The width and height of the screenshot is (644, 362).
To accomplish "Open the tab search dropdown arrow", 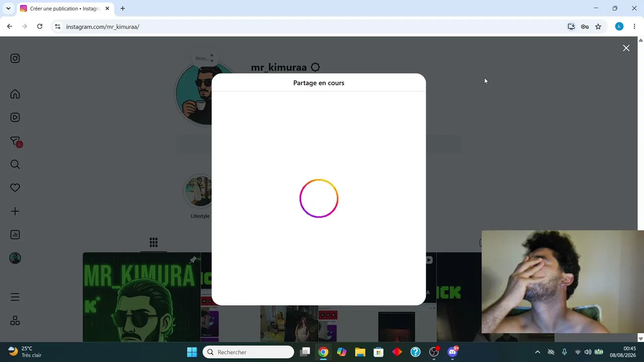I will (8, 9).
